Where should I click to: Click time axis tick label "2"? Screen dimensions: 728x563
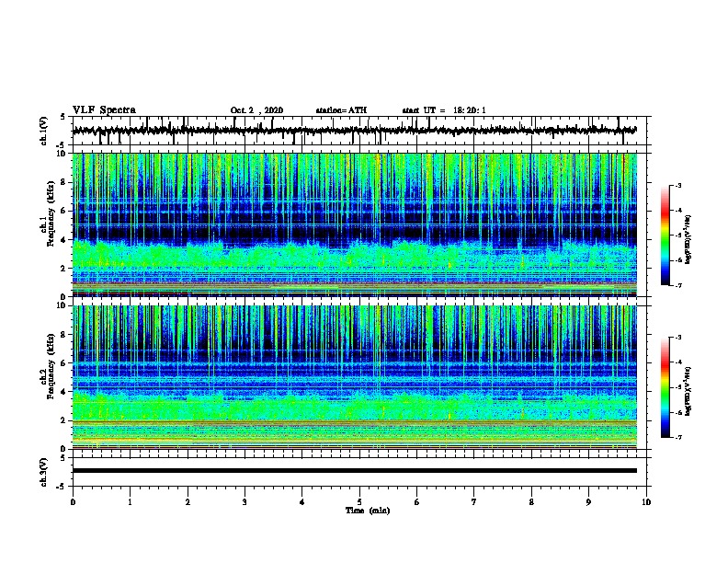(x=188, y=502)
